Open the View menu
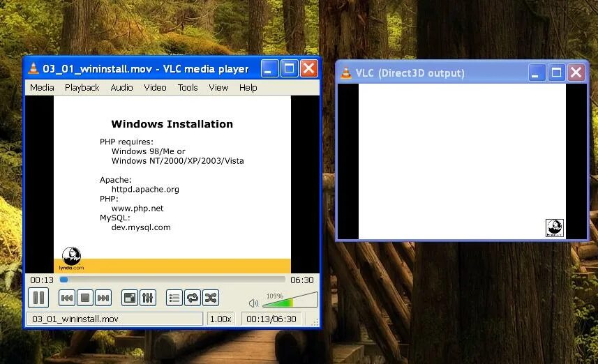 coord(218,88)
